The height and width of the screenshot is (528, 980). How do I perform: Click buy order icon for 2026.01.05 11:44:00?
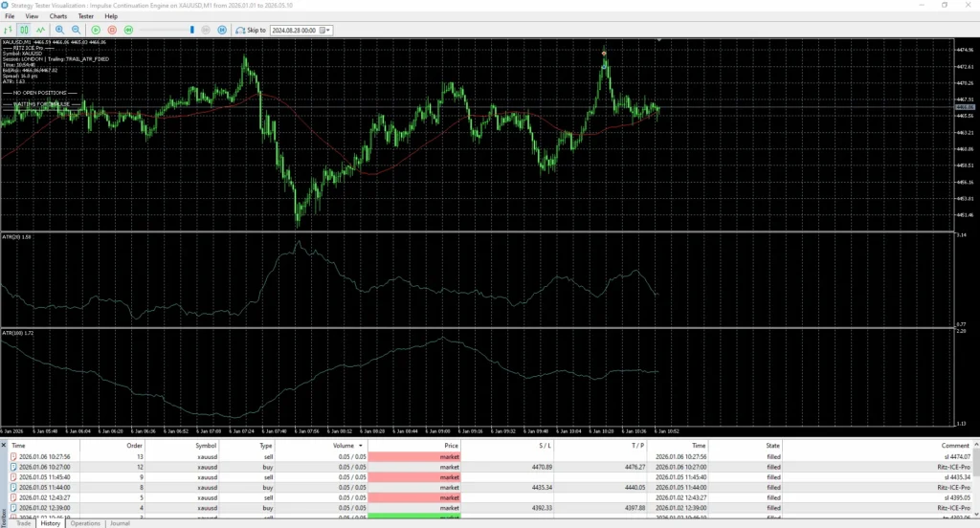(x=13, y=488)
